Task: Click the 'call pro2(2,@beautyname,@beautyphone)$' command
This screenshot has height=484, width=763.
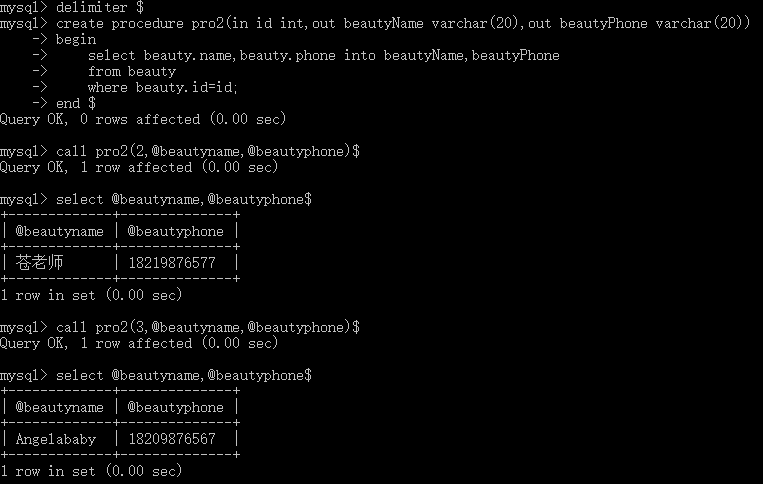Action: point(208,151)
